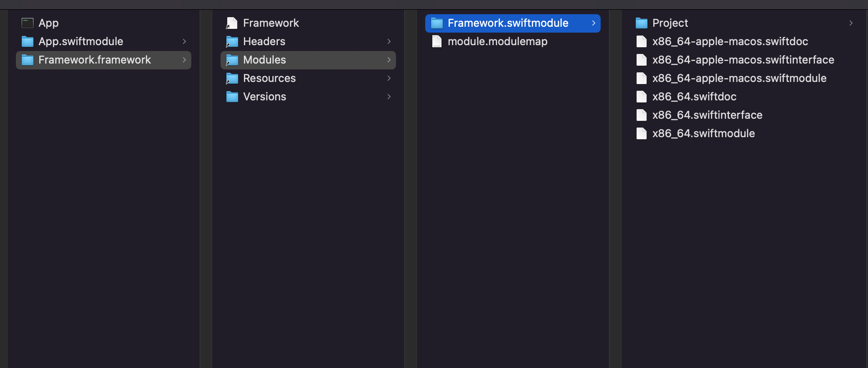The width and height of the screenshot is (868, 368).
Task: Click the x86_64-apple-macos.swiftinterface file icon
Action: (642, 60)
